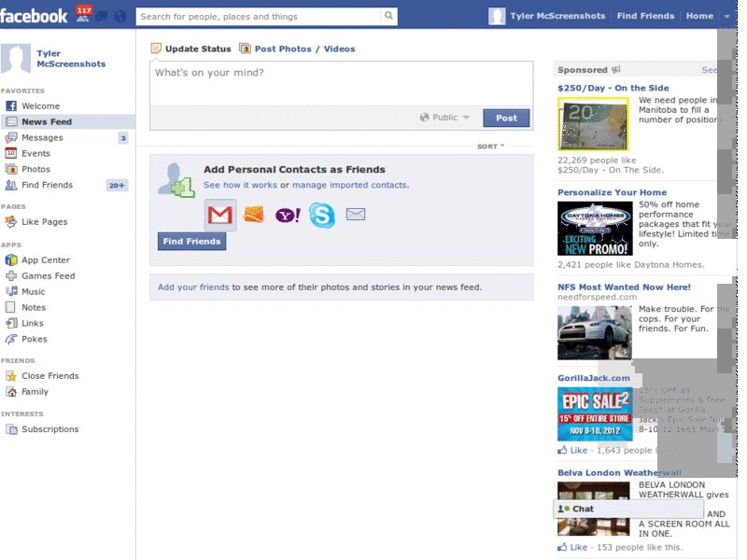Click the Photos icon in sidebar
Image resolution: width=747 pixels, height=560 pixels.
11,169
